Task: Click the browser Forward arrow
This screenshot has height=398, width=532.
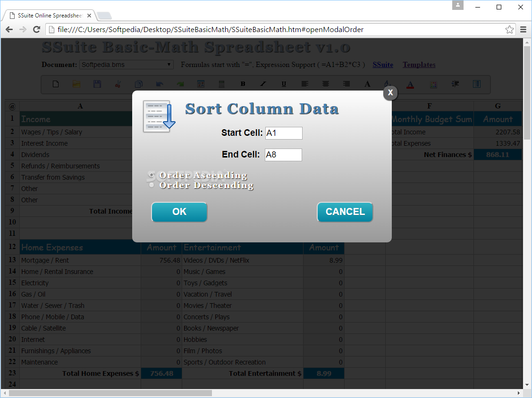Action: (23, 30)
